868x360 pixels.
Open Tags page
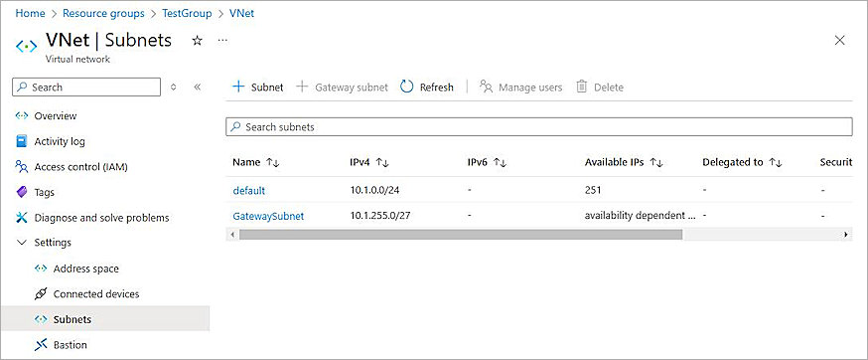pyautogui.click(x=45, y=193)
